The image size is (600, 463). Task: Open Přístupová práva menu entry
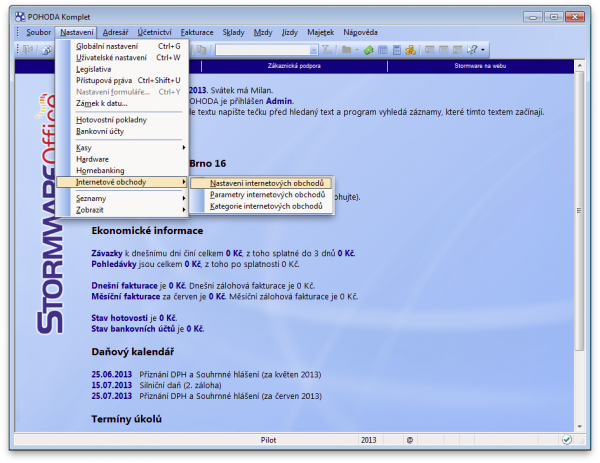[122, 80]
